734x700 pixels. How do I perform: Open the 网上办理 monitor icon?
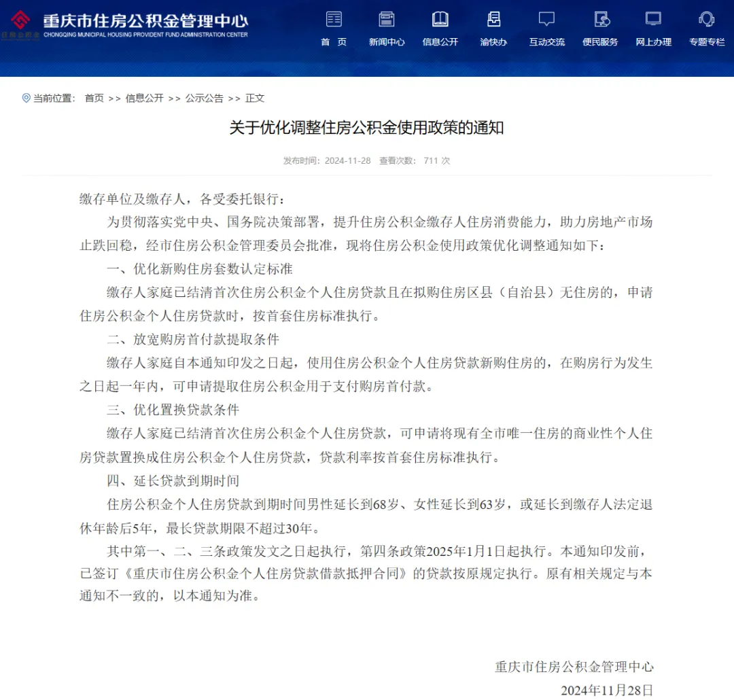click(653, 19)
